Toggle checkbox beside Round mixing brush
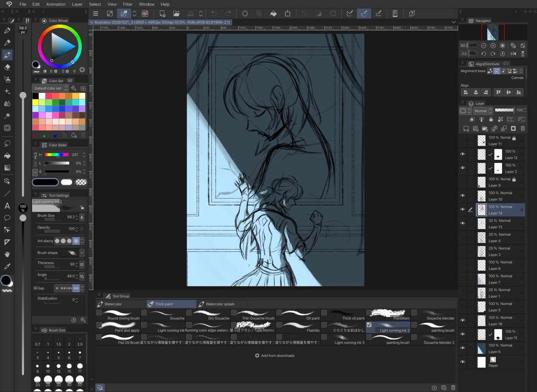 click(99, 312)
